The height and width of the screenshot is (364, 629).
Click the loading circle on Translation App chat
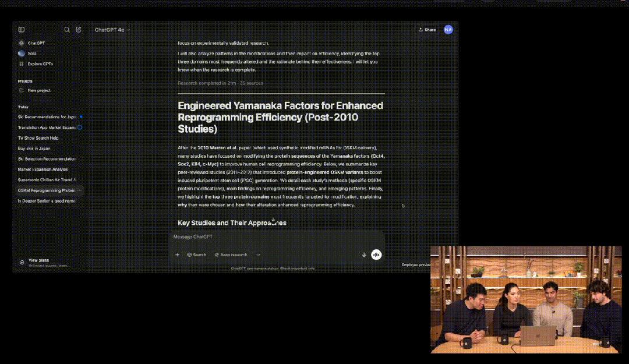tap(80, 128)
